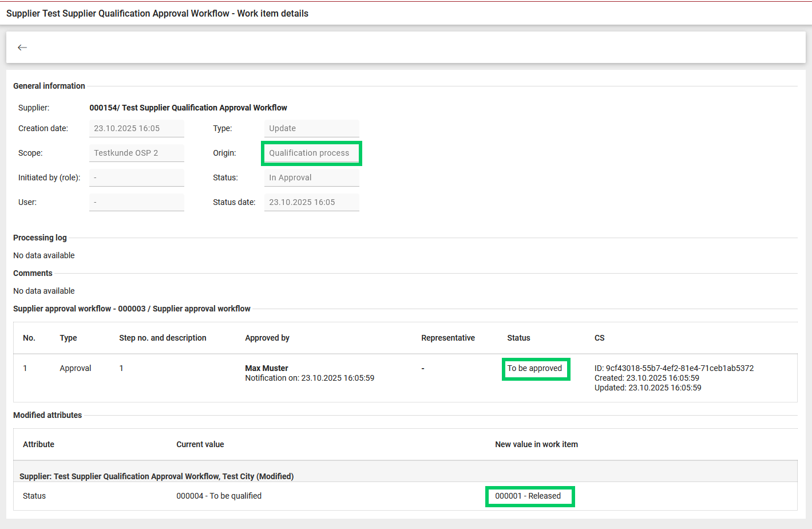Click the 000001 - Released new value

click(530, 496)
